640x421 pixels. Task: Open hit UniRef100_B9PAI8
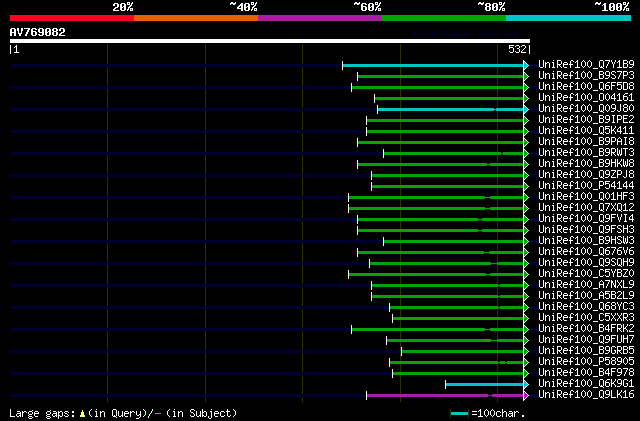(x=586, y=141)
